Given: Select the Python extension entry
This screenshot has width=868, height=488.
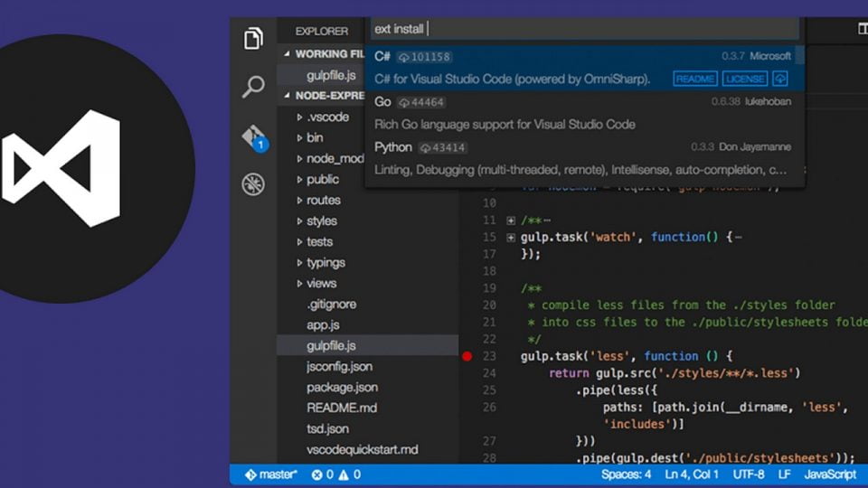Looking at the screenshot, I should [584, 158].
